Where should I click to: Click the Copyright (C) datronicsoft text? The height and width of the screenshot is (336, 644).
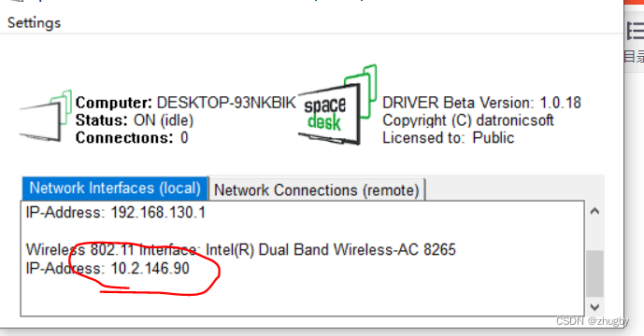point(467,120)
